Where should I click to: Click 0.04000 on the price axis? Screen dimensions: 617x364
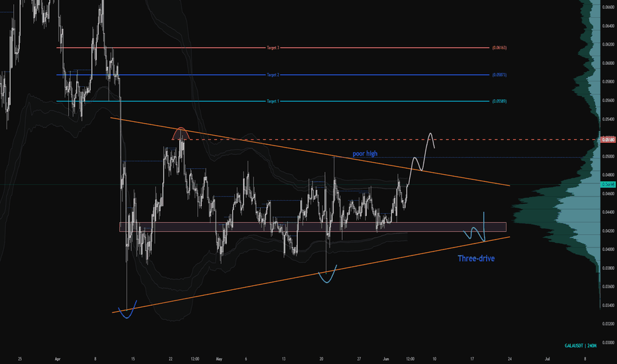608,250
